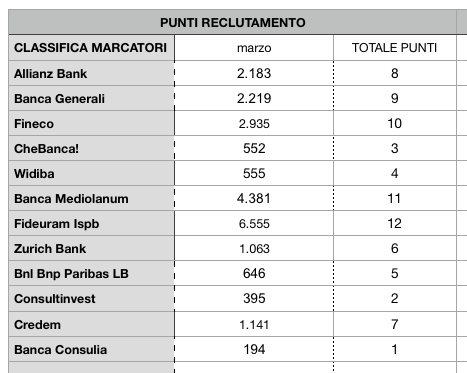Select the Consultinvest row label

(x=91, y=299)
